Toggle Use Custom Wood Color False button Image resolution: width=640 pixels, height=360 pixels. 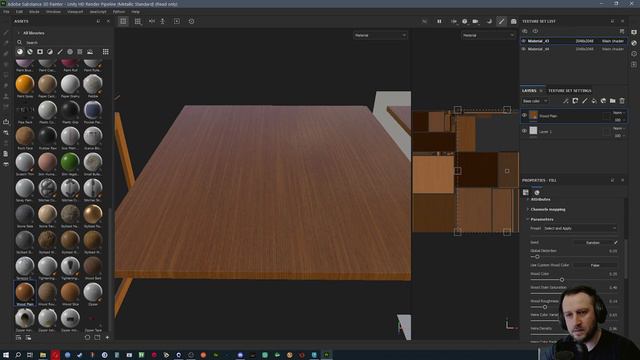[x=595, y=265]
